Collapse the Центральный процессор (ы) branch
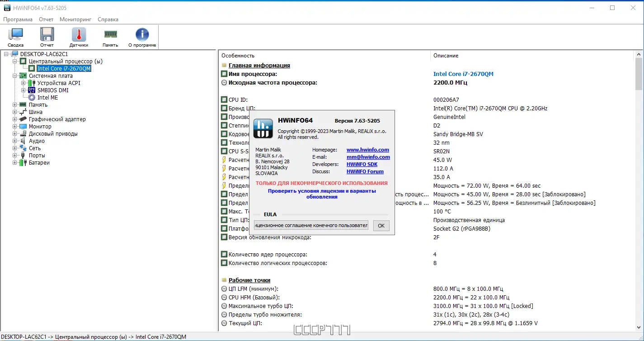This screenshot has height=341, width=644. [15, 62]
